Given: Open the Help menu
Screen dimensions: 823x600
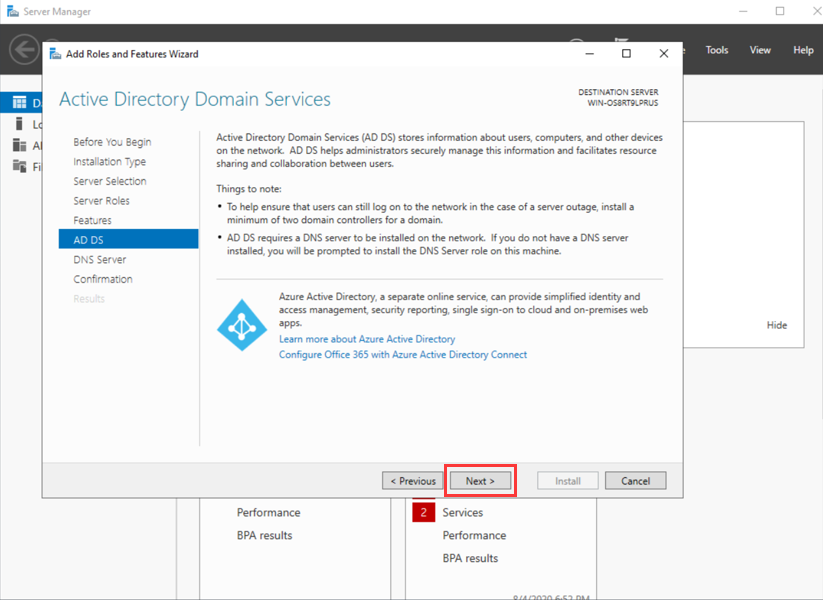Looking at the screenshot, I should pos(803,50).
